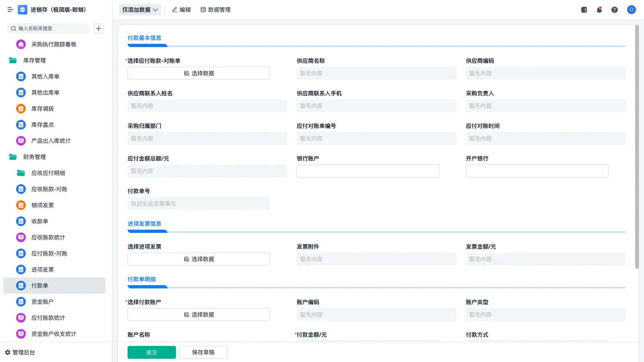Click the 付款单号 auto-generated field

click(199, 204)
